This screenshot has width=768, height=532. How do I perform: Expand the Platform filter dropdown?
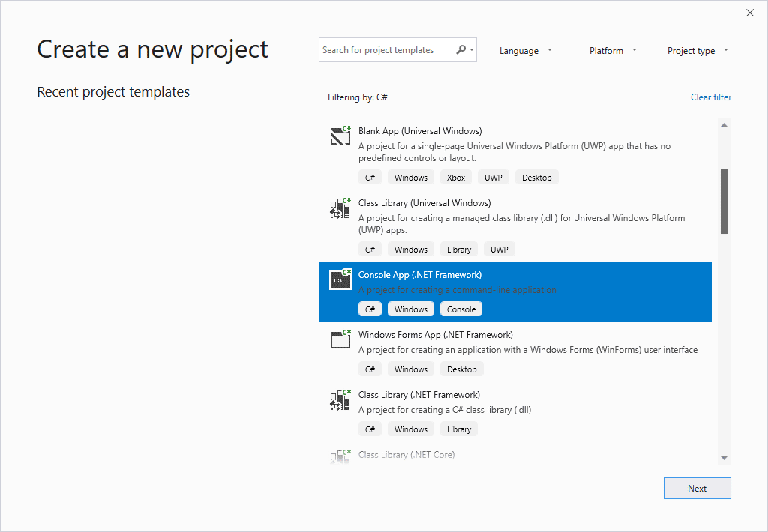pos(613,51)
